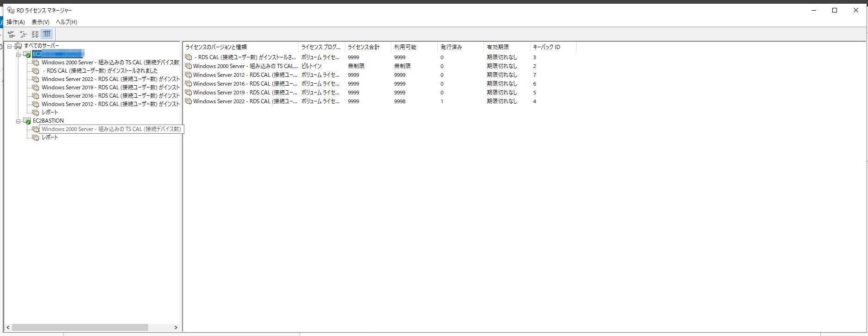This screenshot has height=336, width=868.
Task: Click left arrow of tree pane horizontal scrollbar
Action: 8,327
